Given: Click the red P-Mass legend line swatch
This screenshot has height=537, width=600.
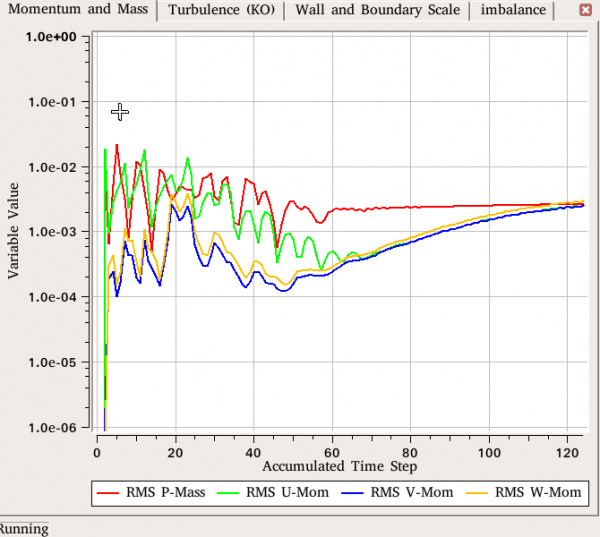Looking at the screenshot, I should click(x=108, y=493).
